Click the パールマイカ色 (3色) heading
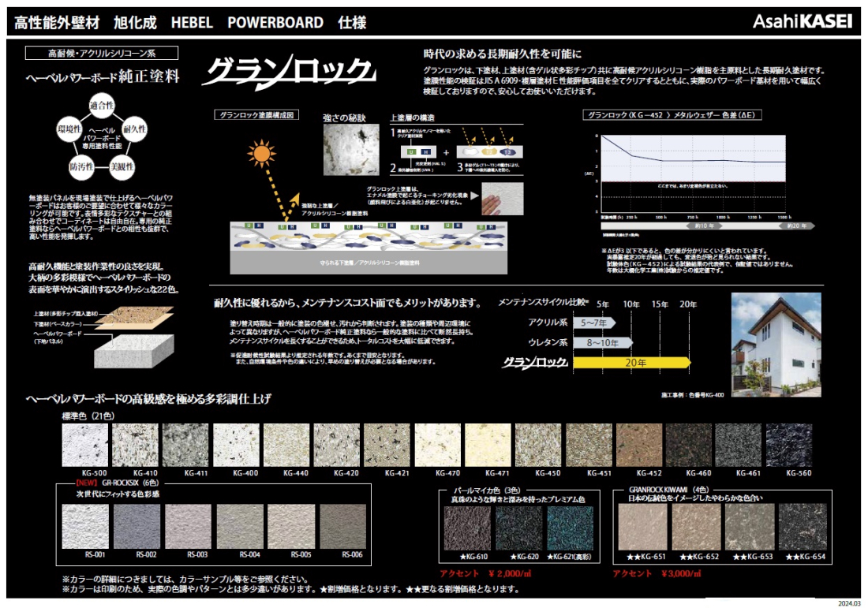Viewport: 868px width, 608px height. [487, 491]
